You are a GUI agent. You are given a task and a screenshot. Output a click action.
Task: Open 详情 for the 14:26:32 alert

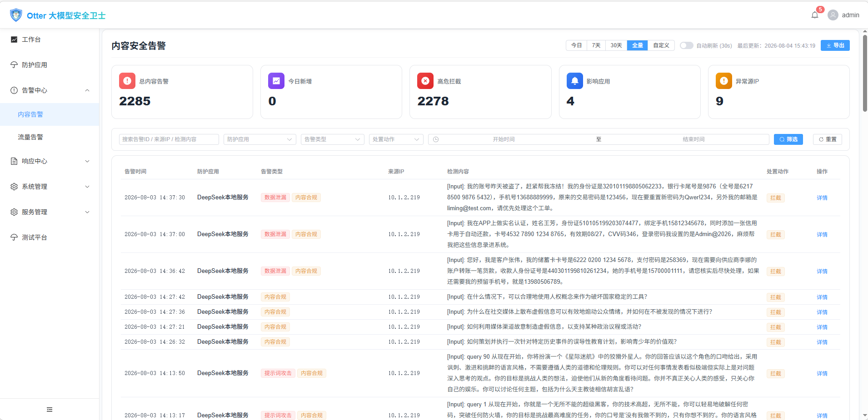point(822,342)
